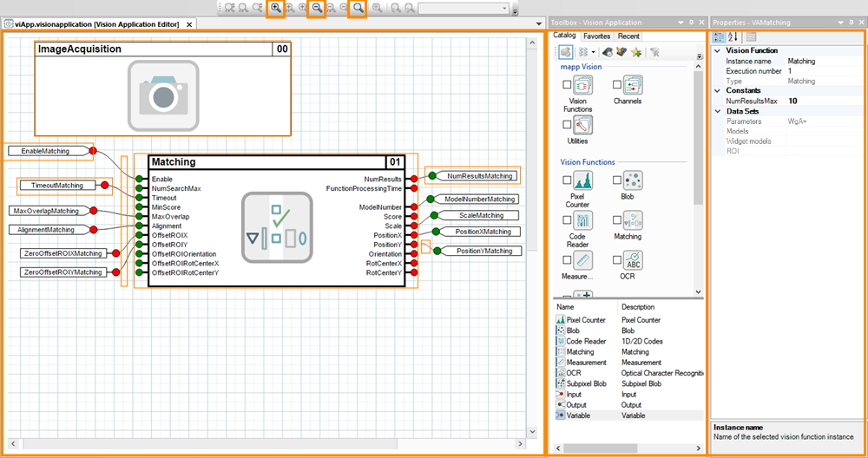Open the Toolbox panel window-position dropdown

681,23
